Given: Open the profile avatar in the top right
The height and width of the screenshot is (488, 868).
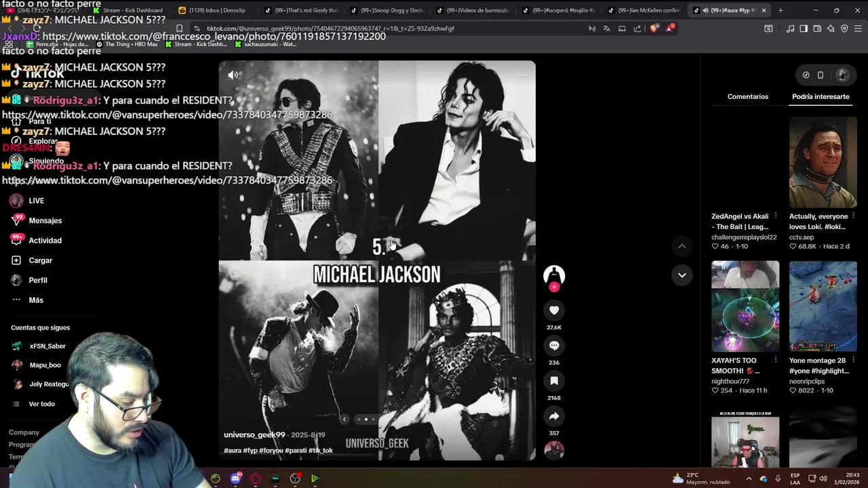Looking at the screenshot, I should pos(843,75).
